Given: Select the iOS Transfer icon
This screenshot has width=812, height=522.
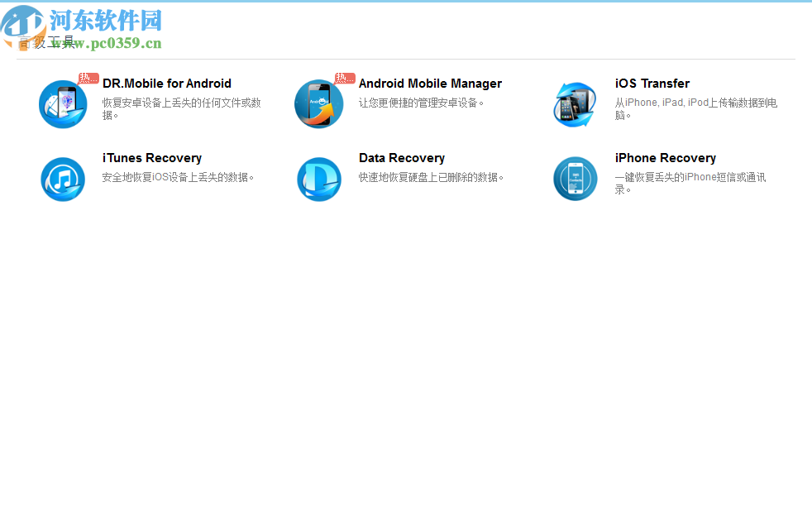Looking at the screenshot, I should [x=575, y=103].
